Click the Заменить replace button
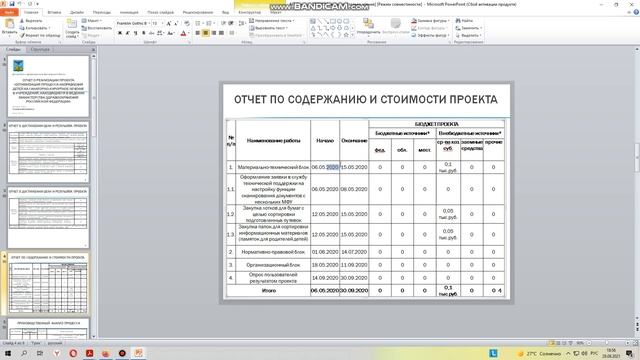 [x=469, y=28]
